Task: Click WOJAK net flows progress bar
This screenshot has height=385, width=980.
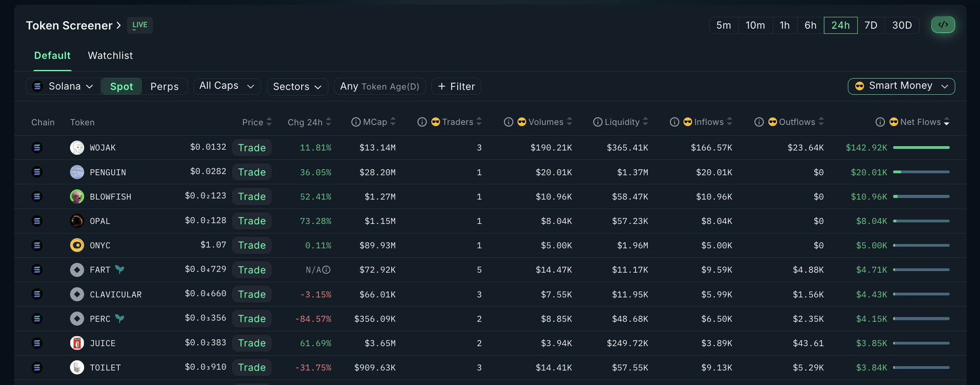Action: click(x=921, y=148)
